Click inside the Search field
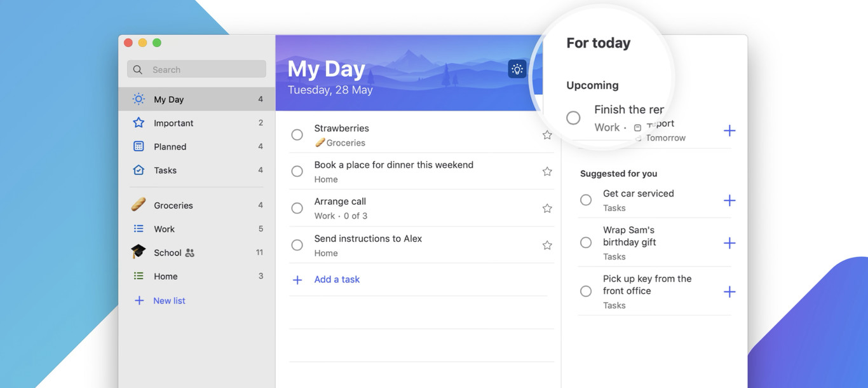Screen dimensions: 868x388 pos(191,69)
